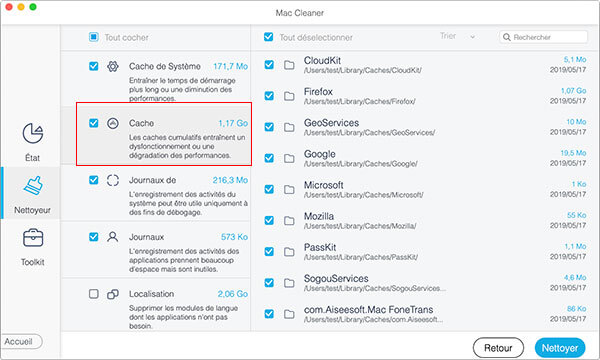Click the Firefox folder icon
Image resolution: width=600 pixels, height=360 pixels.
[x=289, y=96]
